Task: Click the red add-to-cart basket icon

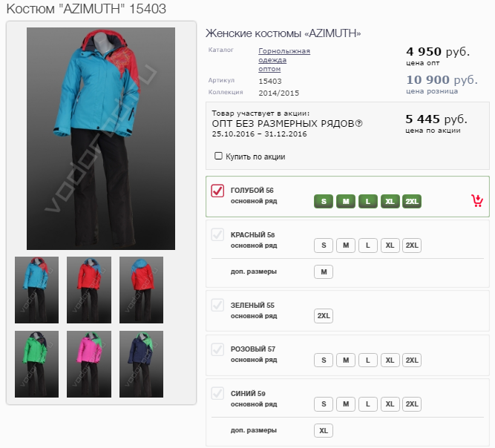Action: (x=477, y=200)
